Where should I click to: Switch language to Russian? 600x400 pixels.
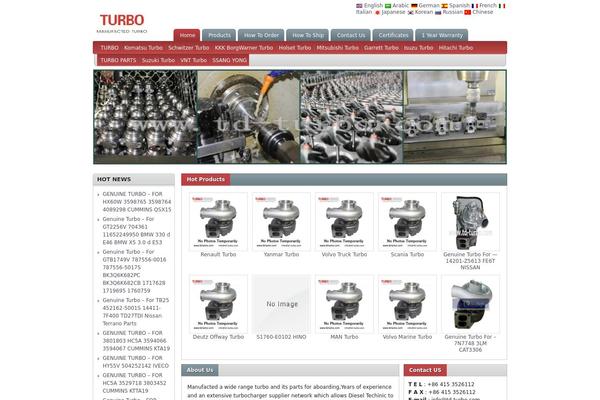tap(449, 12)
